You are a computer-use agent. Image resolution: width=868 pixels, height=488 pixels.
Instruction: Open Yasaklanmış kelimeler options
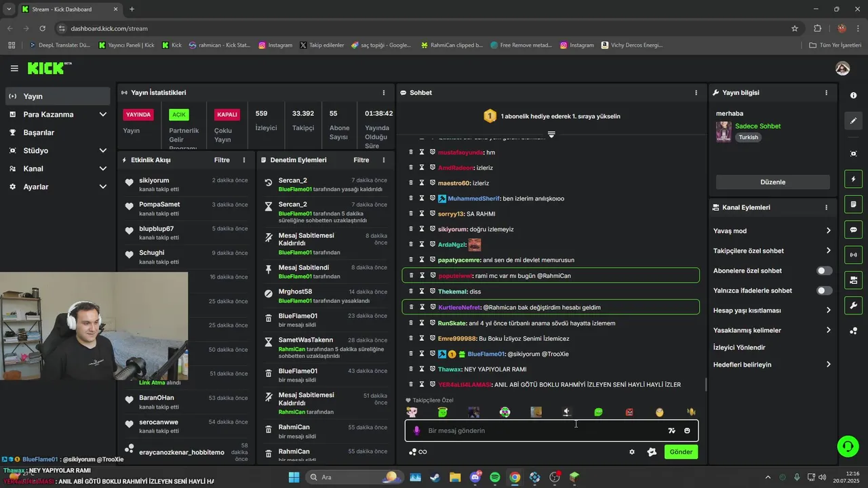772,330
